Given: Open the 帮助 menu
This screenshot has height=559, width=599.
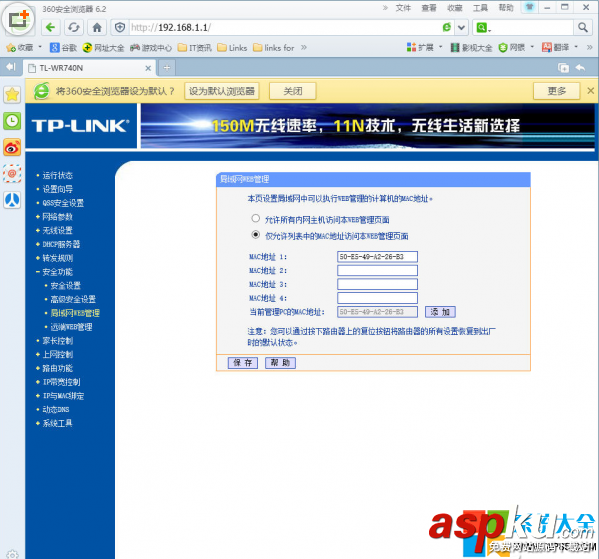Looking at the screenshot, I should [x=506, y=8].
